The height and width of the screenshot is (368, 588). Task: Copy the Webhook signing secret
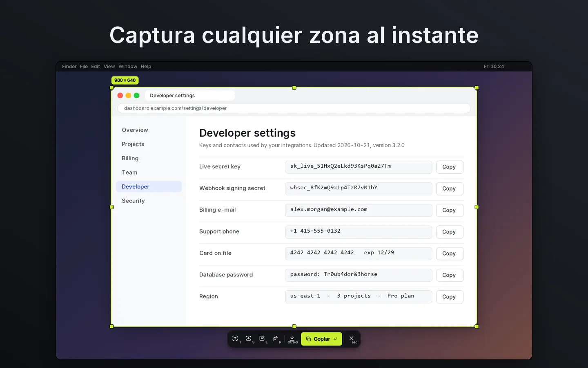[450, 188]
